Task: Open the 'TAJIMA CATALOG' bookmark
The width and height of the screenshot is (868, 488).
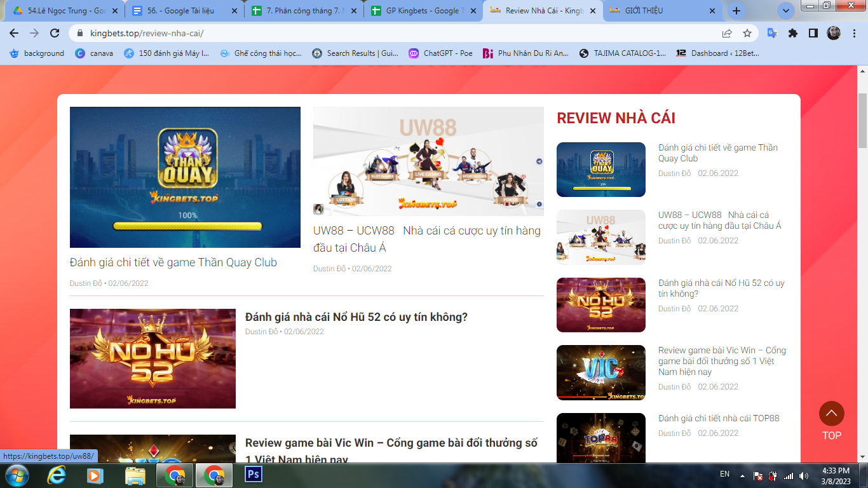Action: pyautogui.click(x=623, y=53)
